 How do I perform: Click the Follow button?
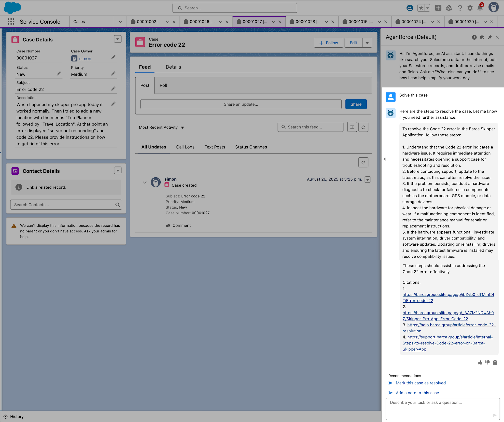pos(328,43)
